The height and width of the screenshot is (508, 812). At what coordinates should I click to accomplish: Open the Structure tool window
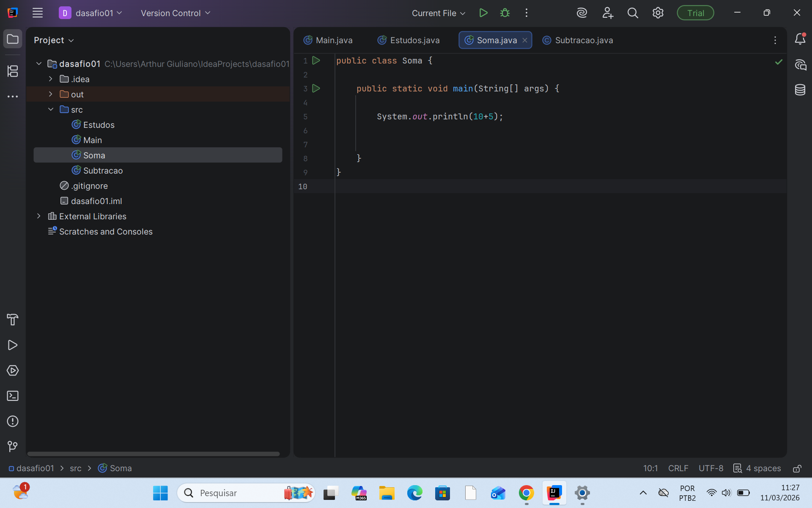13,71
